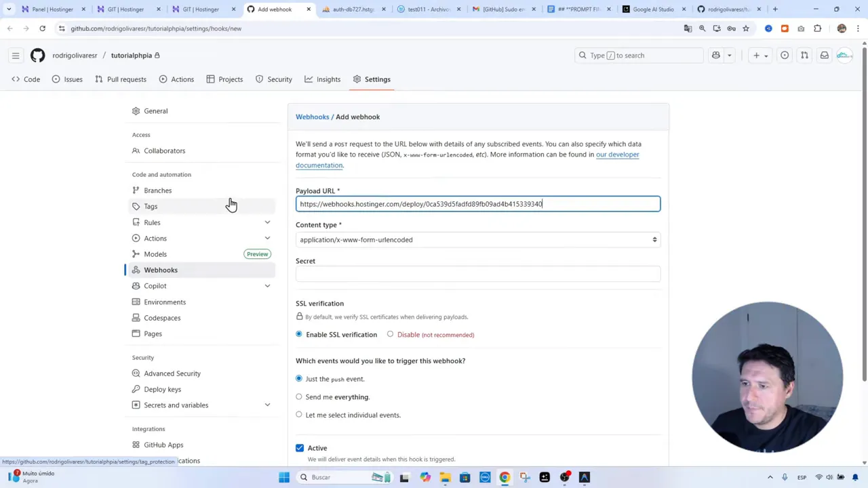Choose the Send me everything option
This screenshot has height=488, width=868.
[299, 396]
